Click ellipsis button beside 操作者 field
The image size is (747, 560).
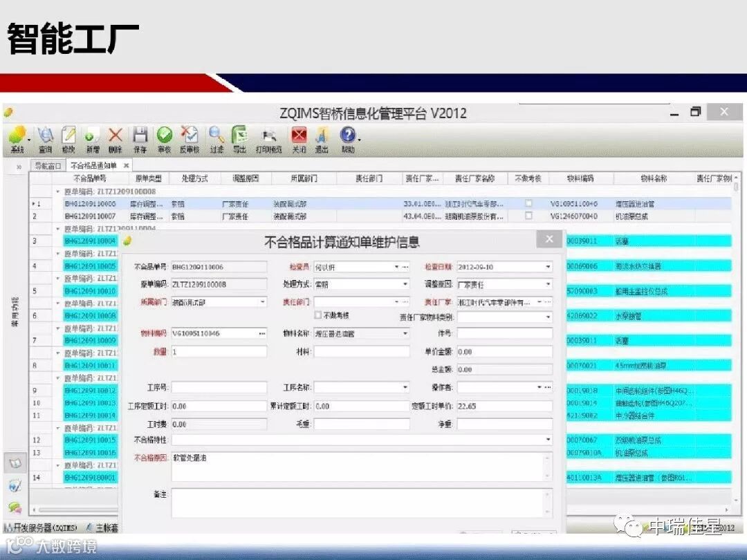click(x=548, y=388)
